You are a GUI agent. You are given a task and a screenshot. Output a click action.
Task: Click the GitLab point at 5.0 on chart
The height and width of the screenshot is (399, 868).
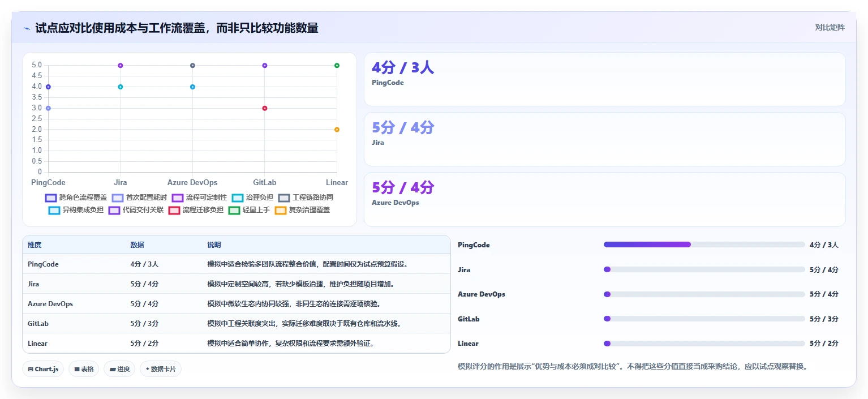tap(265, 66)
